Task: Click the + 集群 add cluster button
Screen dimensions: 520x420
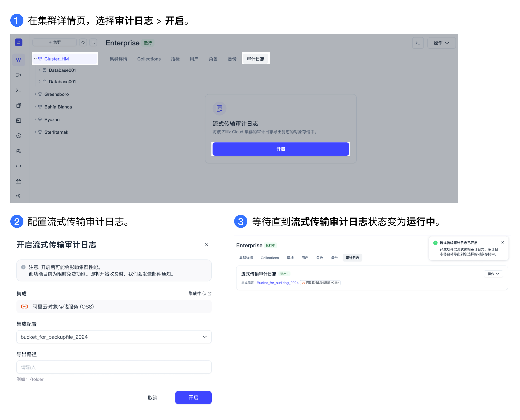Action: (55, 42)
